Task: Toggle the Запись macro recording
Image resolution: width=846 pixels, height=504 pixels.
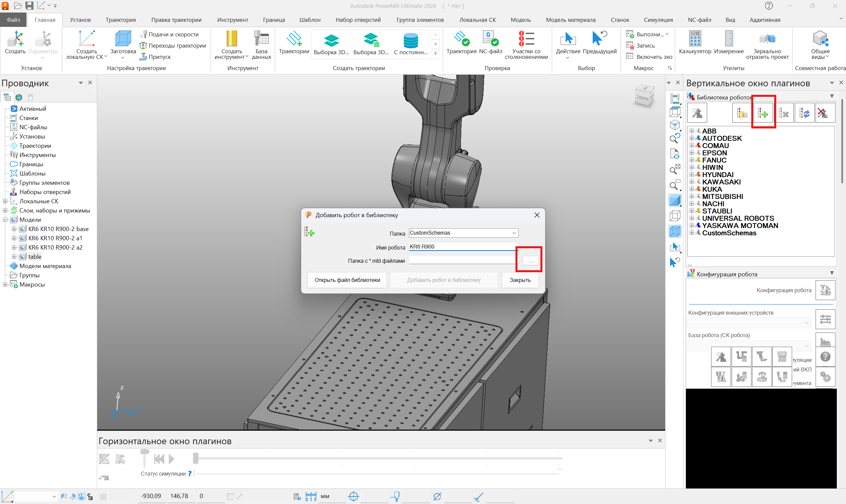Action: tap(640, 46)
